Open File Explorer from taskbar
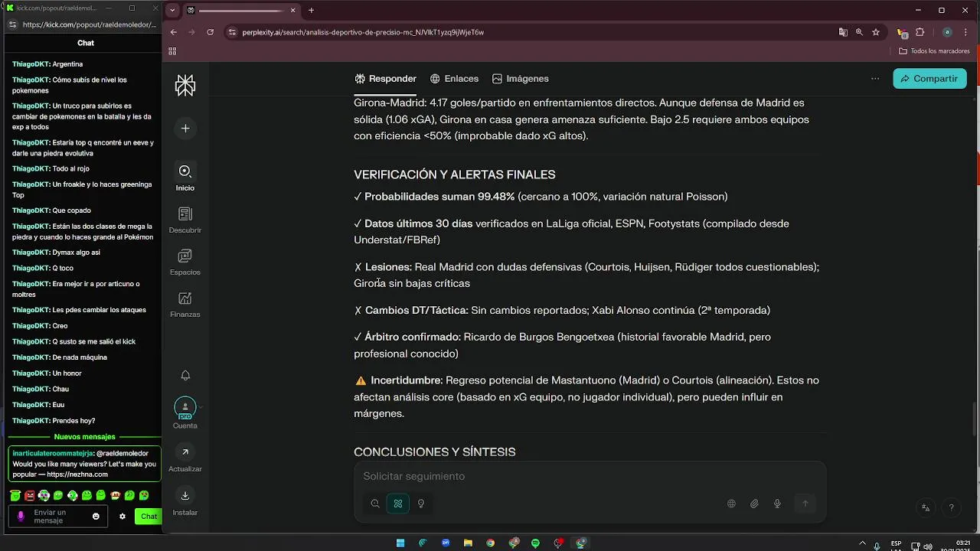The image size is (980, 551). pyautogui.click(x=468, y=543)
